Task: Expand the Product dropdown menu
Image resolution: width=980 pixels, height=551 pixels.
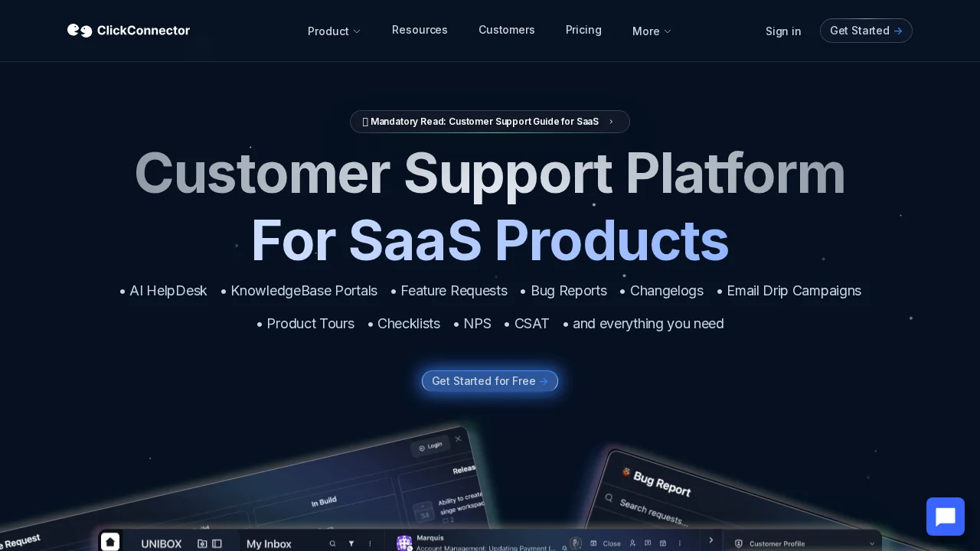Action: click(334, 31)
